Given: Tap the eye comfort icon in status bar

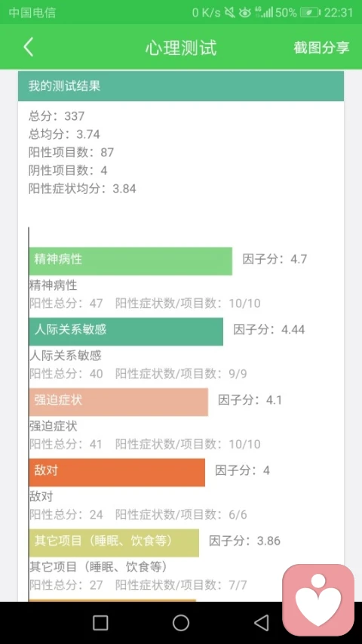Looking at the screenshot, I should pyautogui.click(x=244, y=13).
